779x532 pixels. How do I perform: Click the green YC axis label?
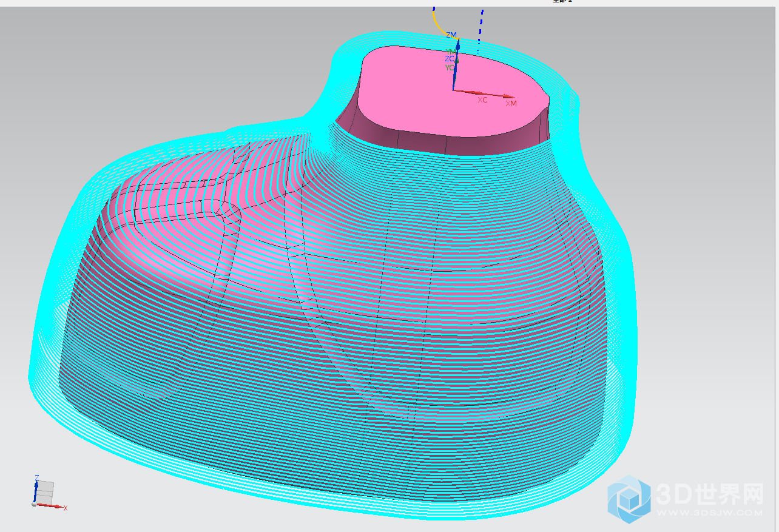[x=449, y=67]
